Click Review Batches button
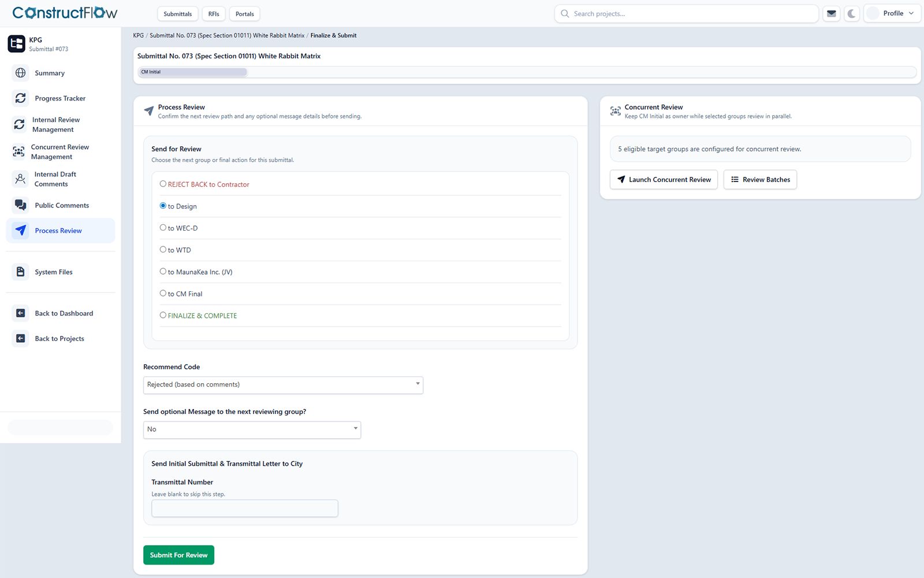The width and height of the screenshot is (924, 578). pyautogui.click(x=760, y=180)
